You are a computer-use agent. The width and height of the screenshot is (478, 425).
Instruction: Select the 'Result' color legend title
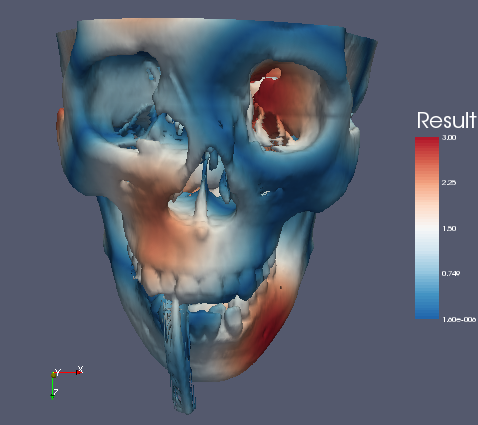pyautogui.click(x=446, y=120)
